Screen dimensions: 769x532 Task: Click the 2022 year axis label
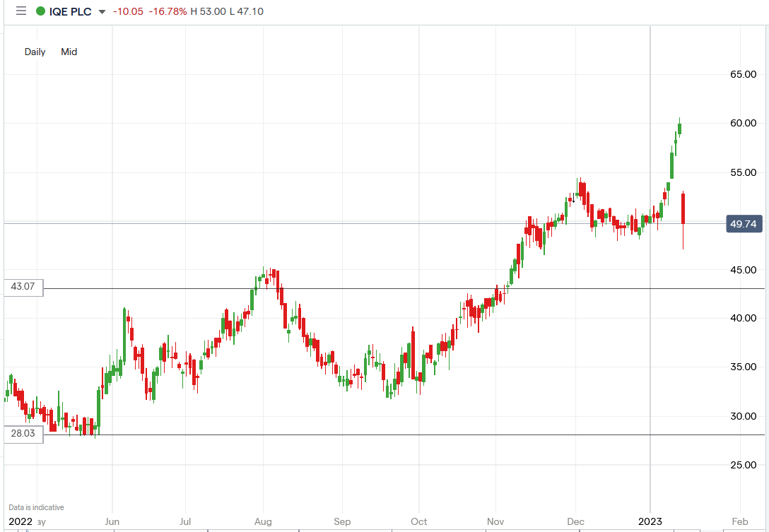20,521
